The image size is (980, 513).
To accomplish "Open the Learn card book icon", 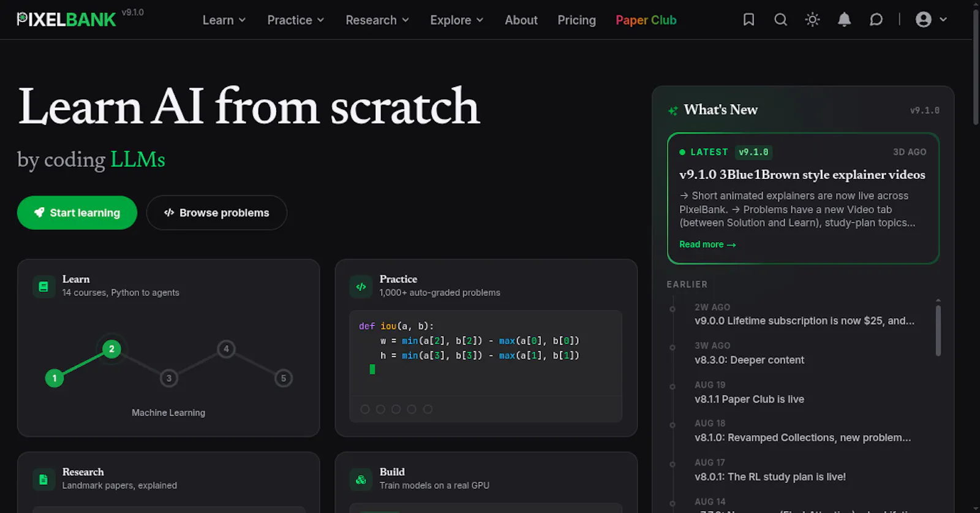I will 43,286.
